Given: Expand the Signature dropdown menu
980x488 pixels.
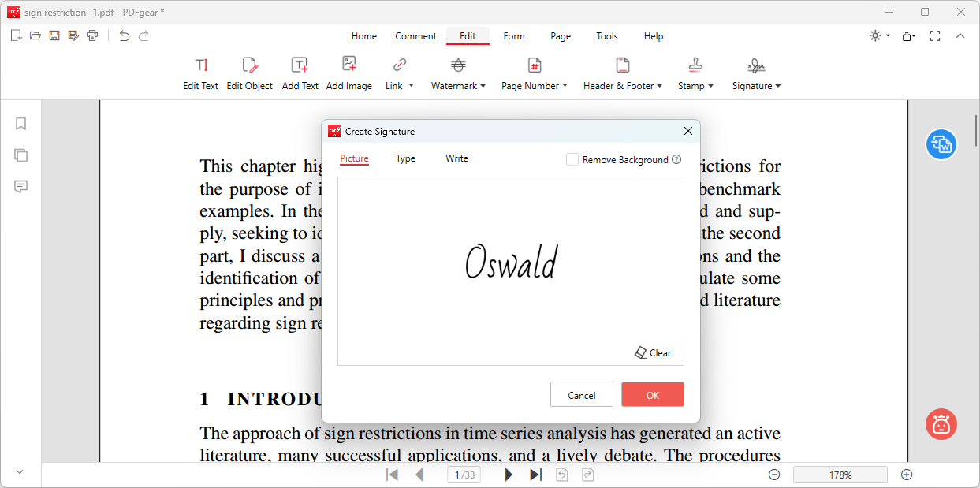Looking at the screenshot, I should tap(756, 73).
